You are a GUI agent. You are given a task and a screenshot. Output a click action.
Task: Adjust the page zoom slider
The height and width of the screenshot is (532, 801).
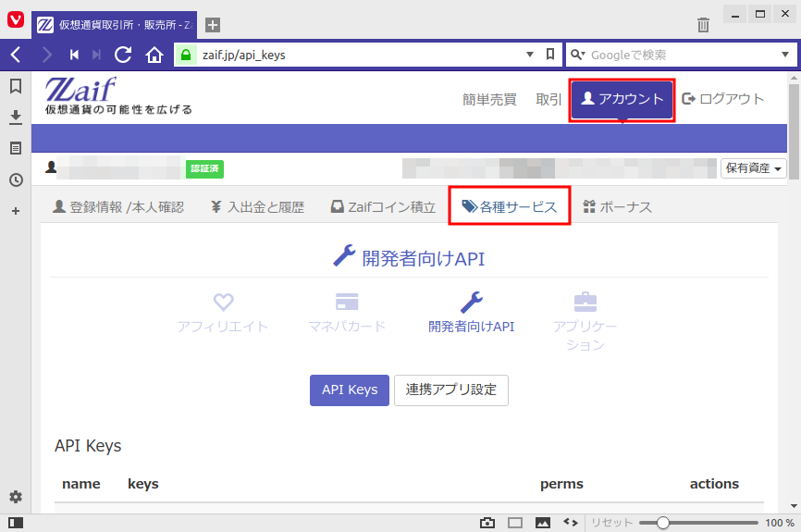tap(662, 523)
